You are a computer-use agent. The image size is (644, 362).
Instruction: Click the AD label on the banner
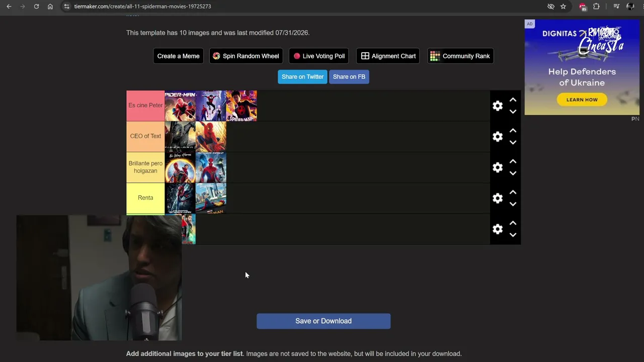[530, 24]
